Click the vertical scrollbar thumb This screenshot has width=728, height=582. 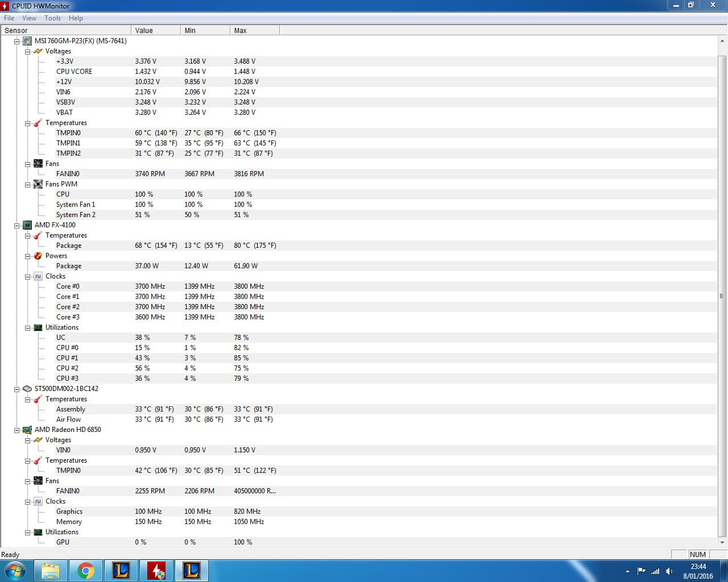722,296
